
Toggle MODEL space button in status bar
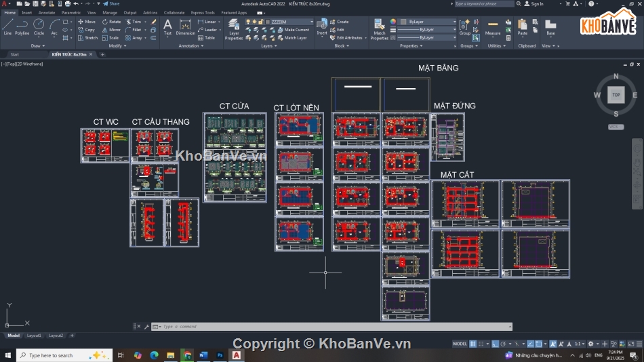[x=460, y=344]
